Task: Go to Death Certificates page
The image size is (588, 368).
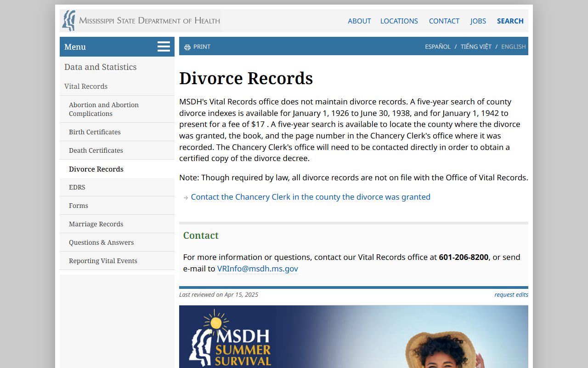Action: tap(117, 150)
